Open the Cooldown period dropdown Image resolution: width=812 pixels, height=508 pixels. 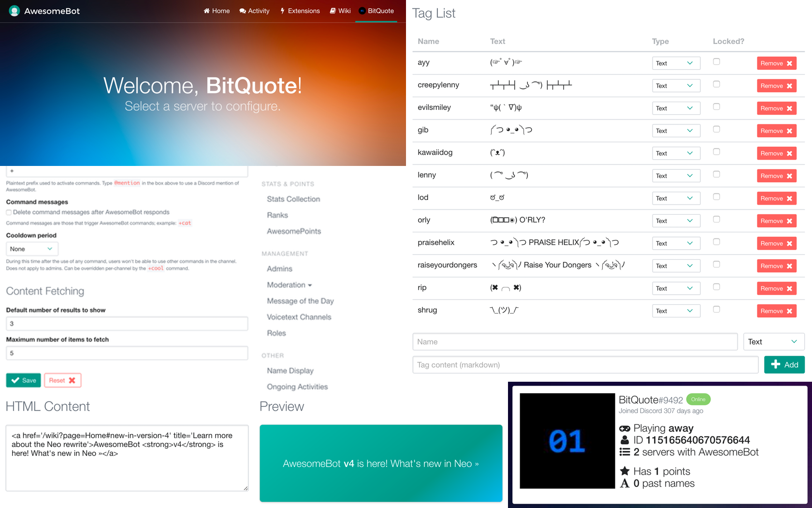click(32, 249)
